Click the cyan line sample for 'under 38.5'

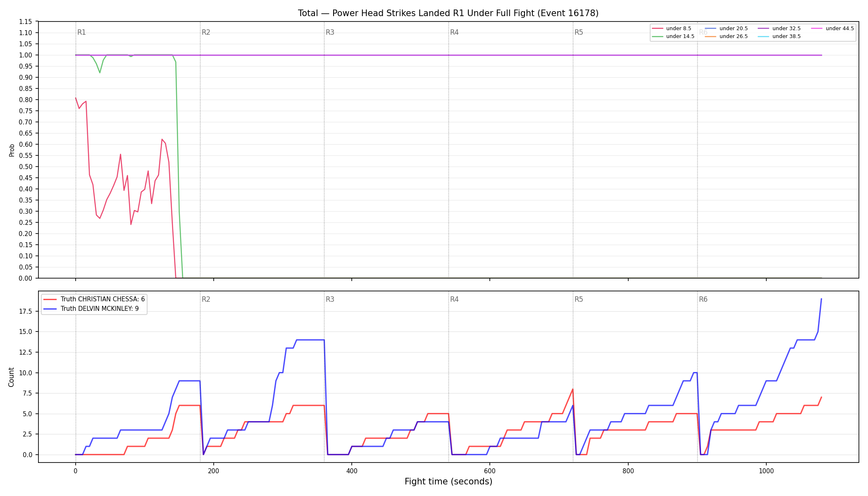click(x=763, y=36)
